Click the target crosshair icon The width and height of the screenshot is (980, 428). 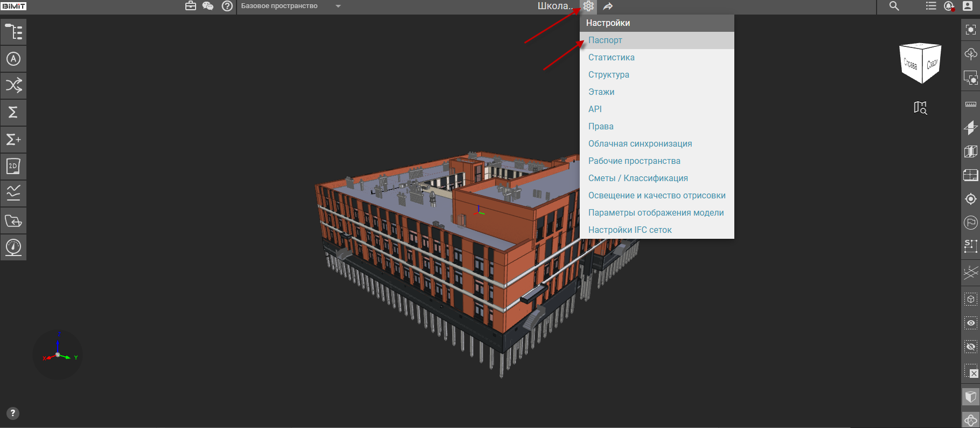tap(971, 199)
